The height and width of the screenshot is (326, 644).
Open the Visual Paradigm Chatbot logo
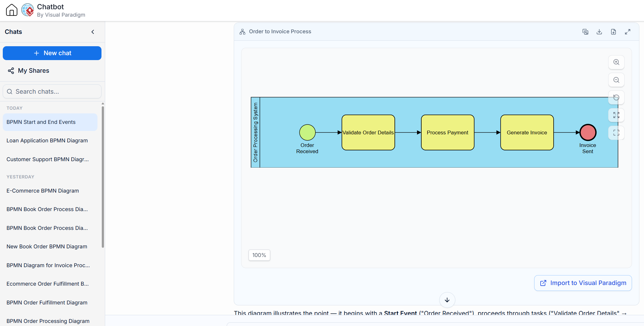[28, 10]
